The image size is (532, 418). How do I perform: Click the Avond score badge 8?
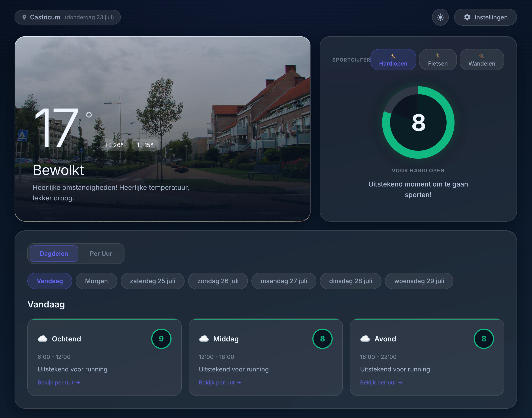[484, 339]
